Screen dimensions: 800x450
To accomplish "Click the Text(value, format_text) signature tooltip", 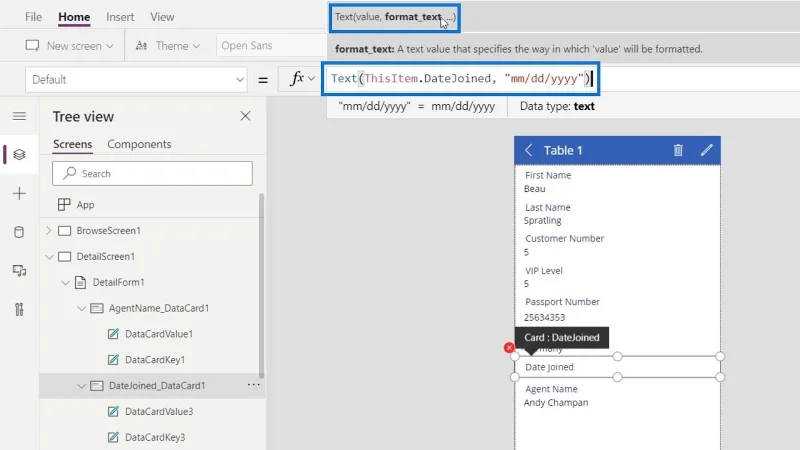I will pyautogui.click(x=394, y=17).
